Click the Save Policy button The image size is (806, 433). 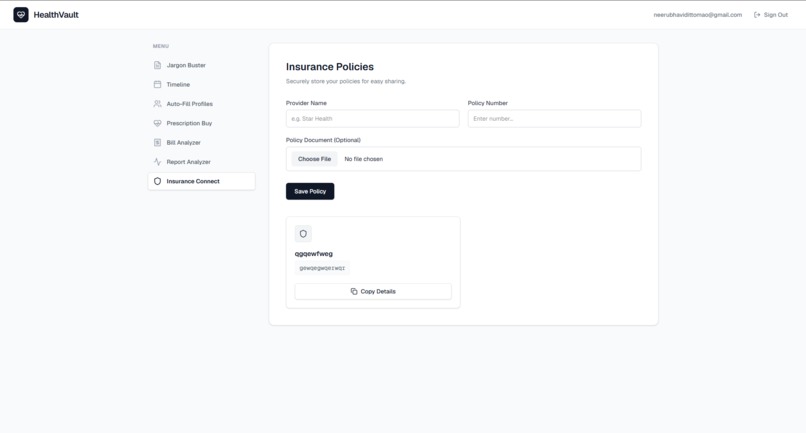pos(310,191)
